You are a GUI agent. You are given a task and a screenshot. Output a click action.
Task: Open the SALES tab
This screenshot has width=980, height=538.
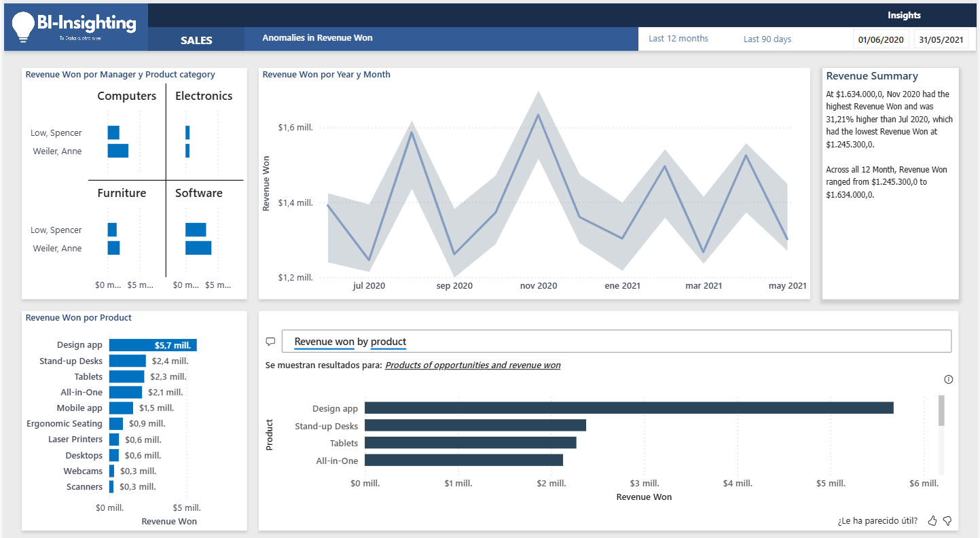[x=196, y=40]
